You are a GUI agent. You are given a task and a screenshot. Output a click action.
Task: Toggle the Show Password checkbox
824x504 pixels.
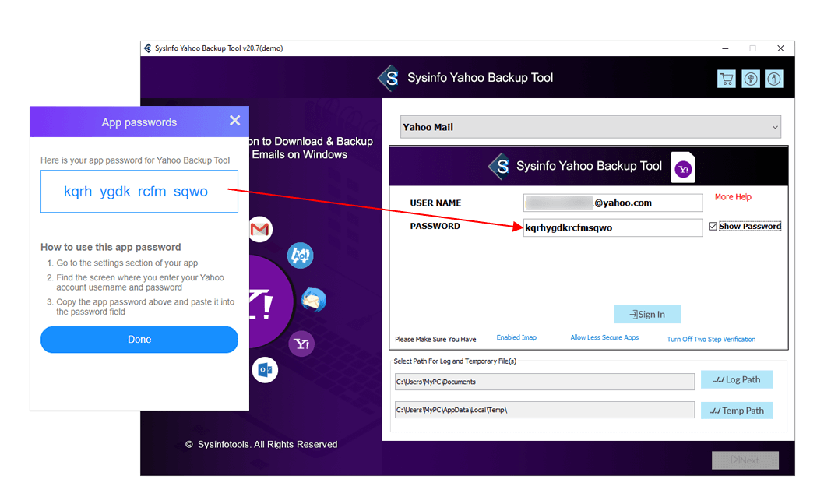(713, 227)
